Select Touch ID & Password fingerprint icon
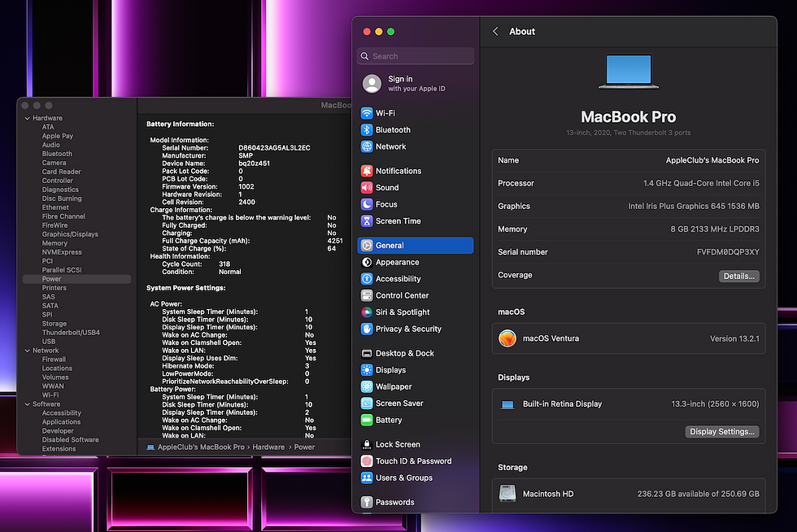Image resolution: width=797 pixels, height=532 pixels. click(367, 461)
